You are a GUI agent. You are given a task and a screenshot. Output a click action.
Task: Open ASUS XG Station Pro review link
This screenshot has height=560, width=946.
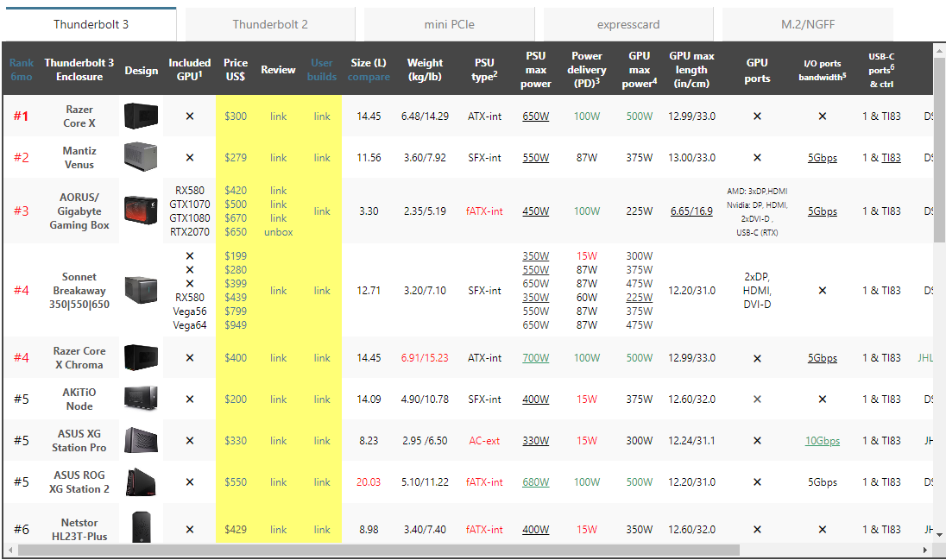click(278, 441)
